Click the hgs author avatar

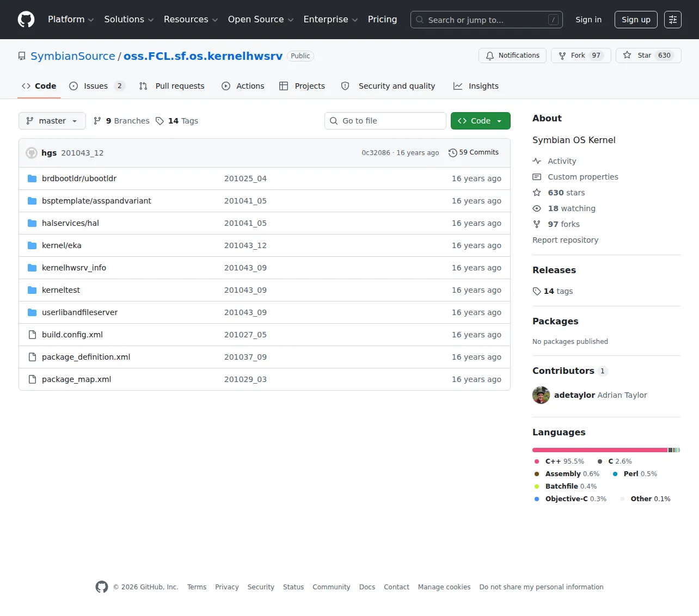(32, 153)
